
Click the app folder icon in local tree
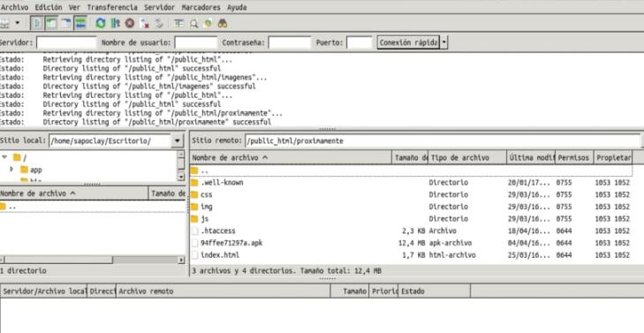[x=24, y=170]
